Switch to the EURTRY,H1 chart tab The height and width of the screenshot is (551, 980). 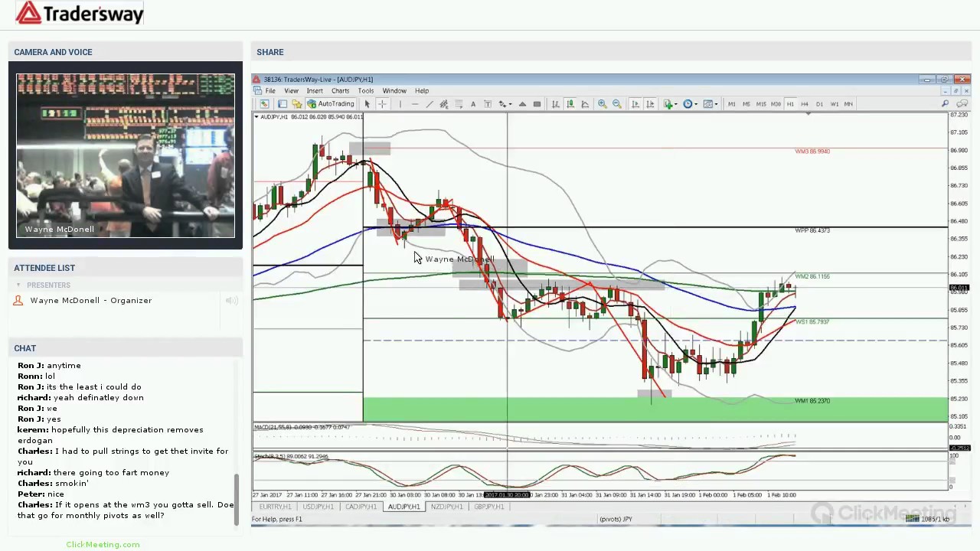pos(275,507)
